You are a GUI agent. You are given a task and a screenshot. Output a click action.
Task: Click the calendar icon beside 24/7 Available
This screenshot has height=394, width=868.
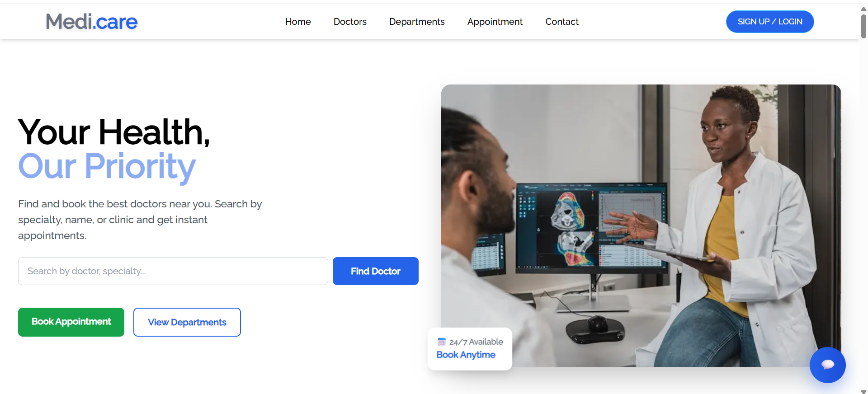coord(442,342)
